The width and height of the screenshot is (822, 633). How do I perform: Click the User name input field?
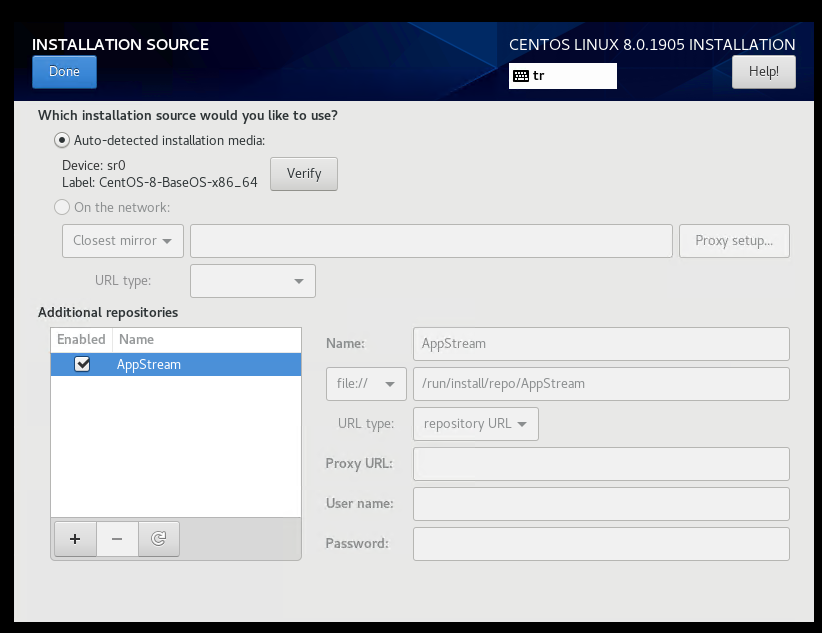pos(601,503)
